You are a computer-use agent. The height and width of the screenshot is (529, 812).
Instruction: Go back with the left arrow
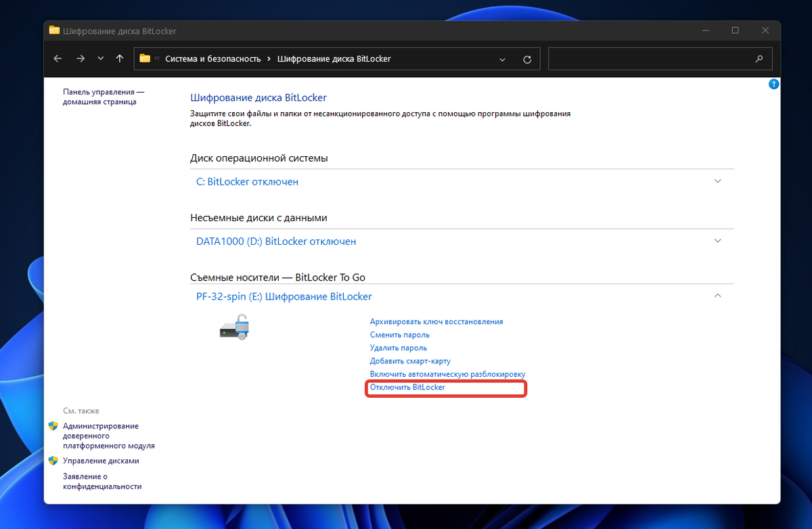point(58,59)
